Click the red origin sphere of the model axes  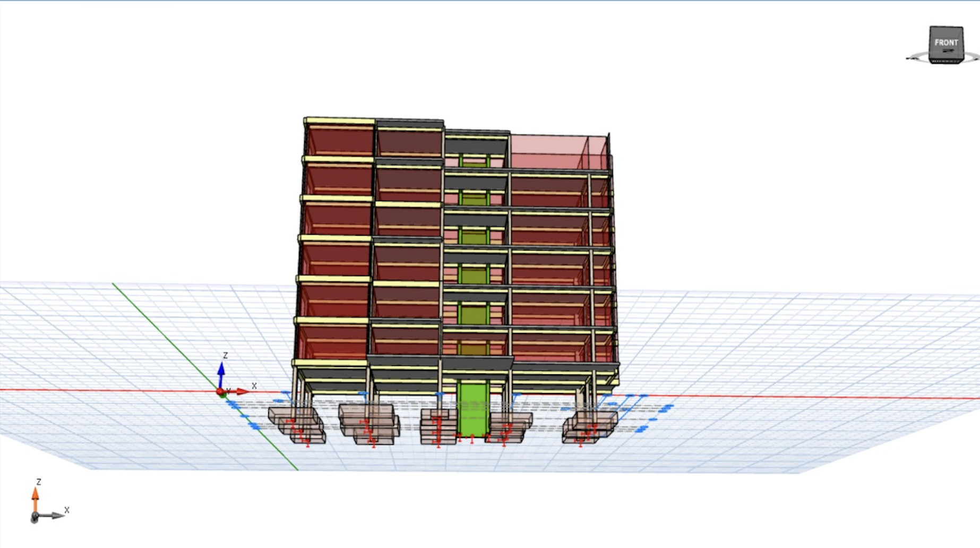220,392
